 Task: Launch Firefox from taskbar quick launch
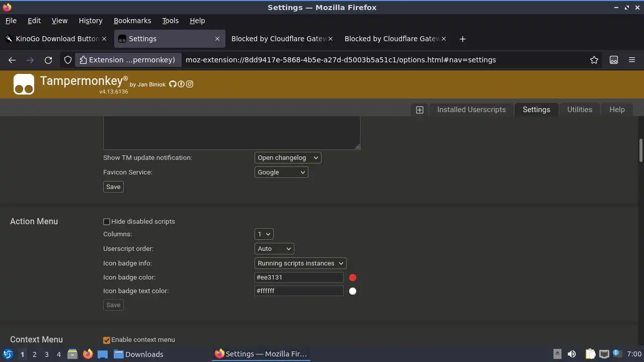(x=88, y=354)
